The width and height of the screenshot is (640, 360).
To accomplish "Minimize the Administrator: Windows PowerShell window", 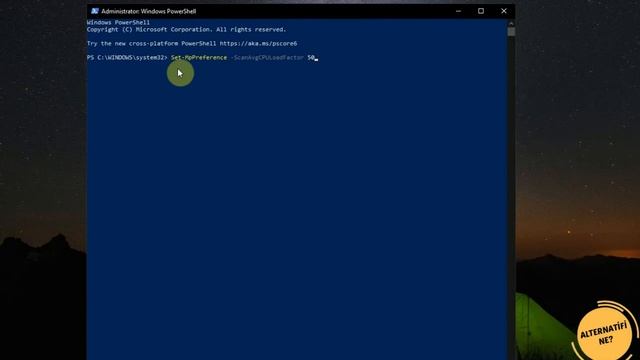I will click(x=458, y=11).
